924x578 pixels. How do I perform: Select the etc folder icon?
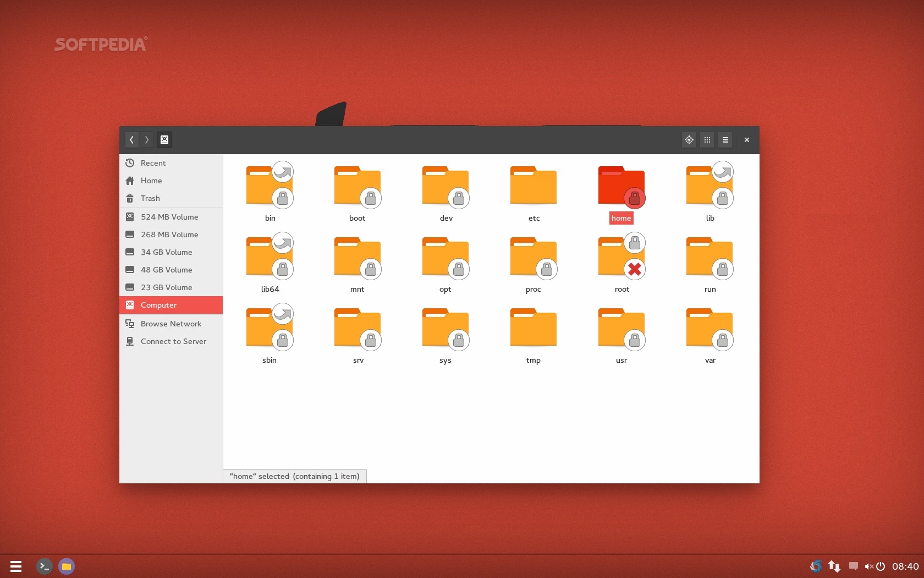click(533, 185)
